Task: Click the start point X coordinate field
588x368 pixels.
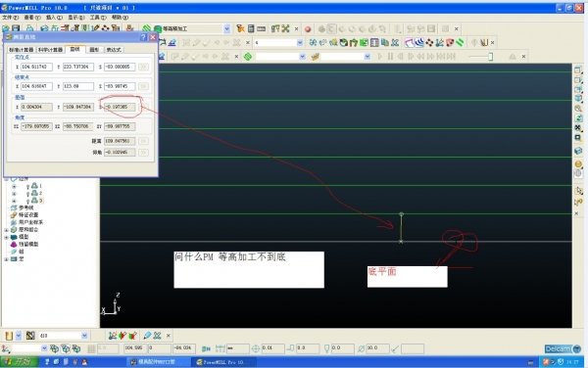Action: pos(36,67)
